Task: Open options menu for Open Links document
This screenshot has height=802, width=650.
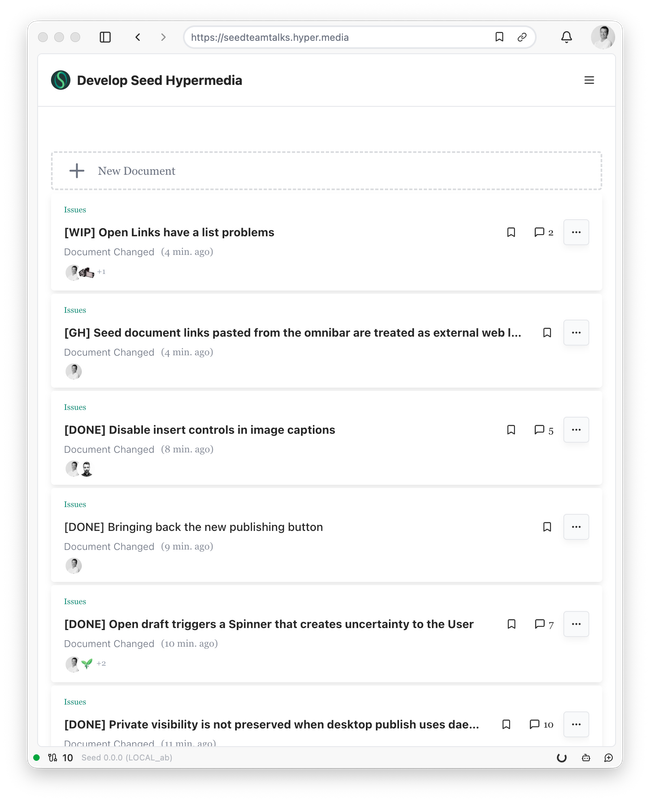Action: point(576,232)
